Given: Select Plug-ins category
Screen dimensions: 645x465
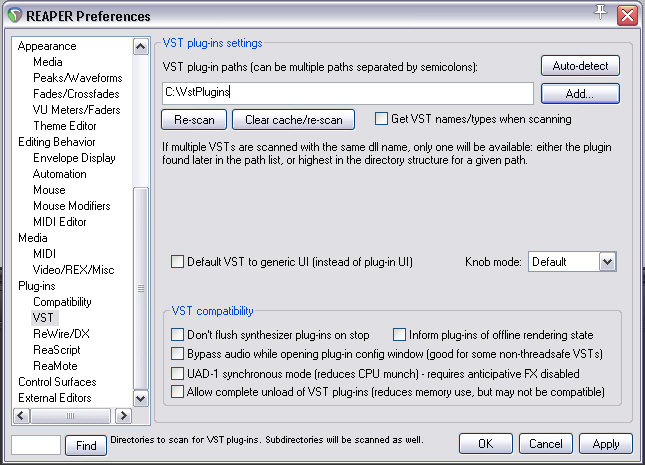Looking at the screenshot, I should click(x=37, y=286).
